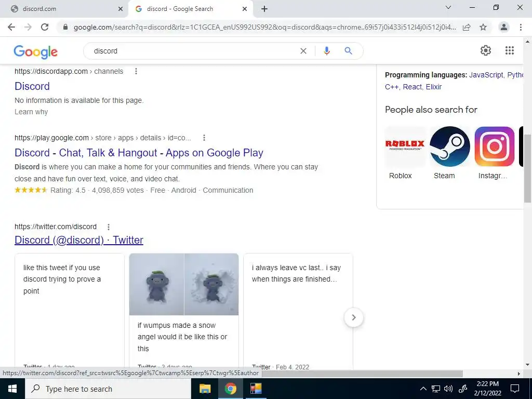Open the Chrome profile avatar

click(x=504, y=27)
